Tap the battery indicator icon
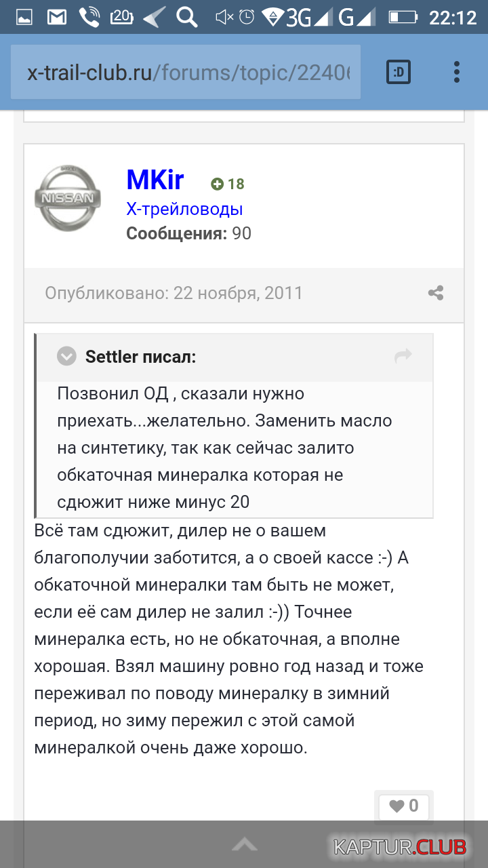Image resolution: width=488 pixels, height=868 pixels. pos(403,17)
